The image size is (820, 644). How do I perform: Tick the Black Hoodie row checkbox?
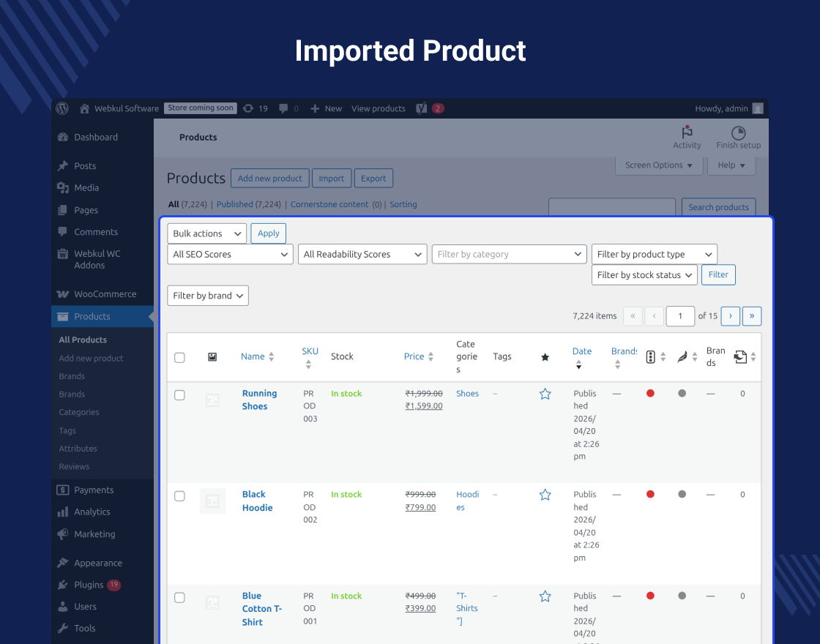[x=179, y=496]
